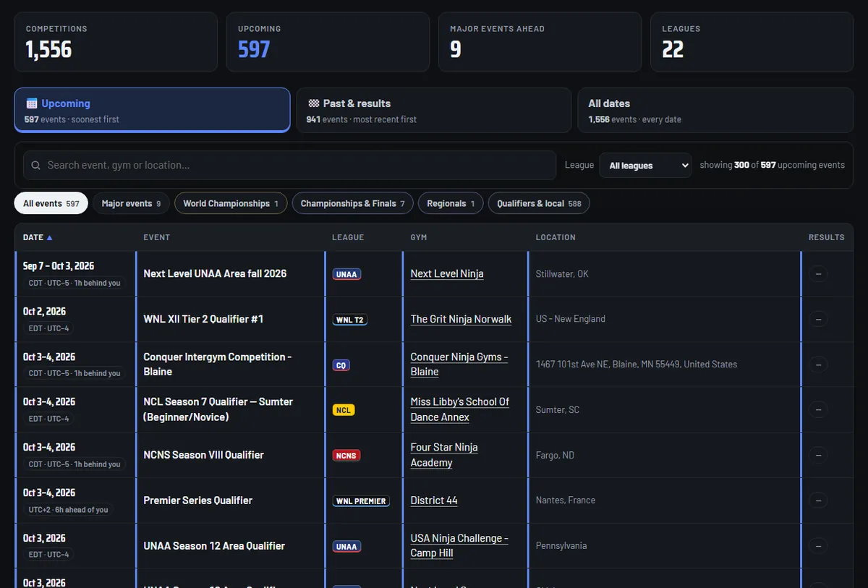Click results dash for Conquer Intergym Competition
Viewport: 868px width, 588px height.
(x=818, y=365)
